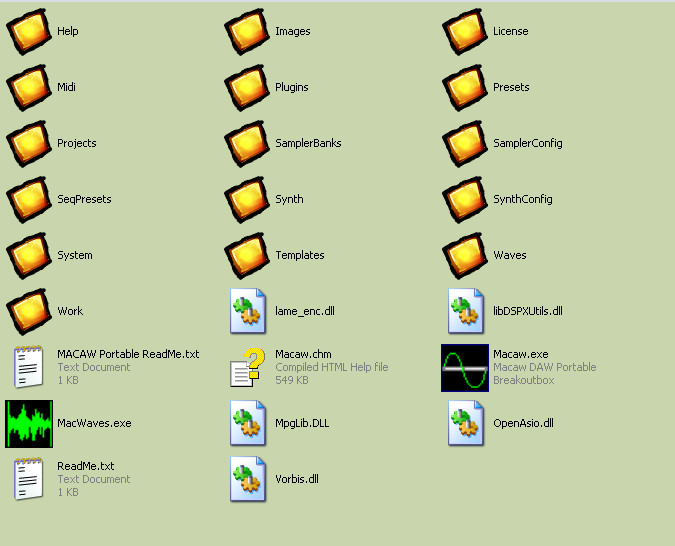Select the Synth folder icon
This screenshot has width=675, height=546.
pos(247,199)
